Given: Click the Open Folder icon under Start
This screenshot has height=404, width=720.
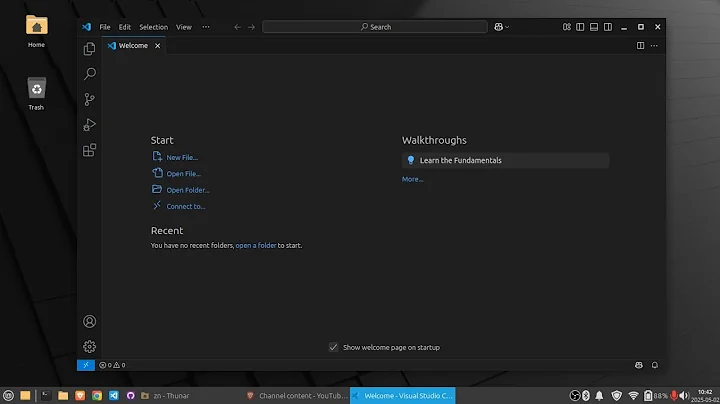Looking at the screenshot, I should 157,189.
